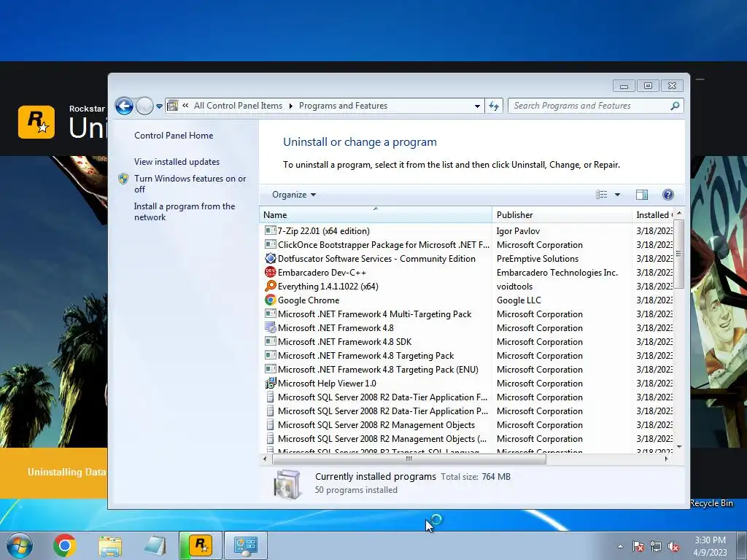Sort by the Installed On column header
Viewport: 747px width, 560px height.
653,215
